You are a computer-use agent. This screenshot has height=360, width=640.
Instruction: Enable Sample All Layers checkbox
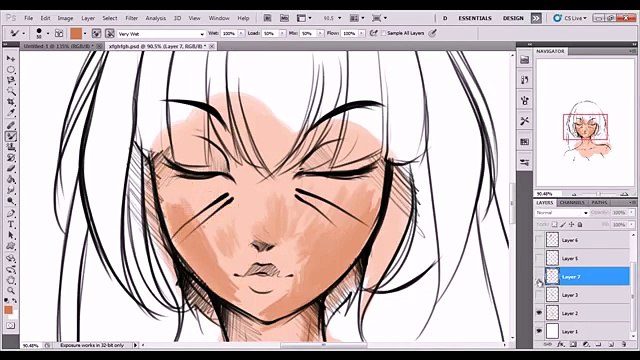[383, 33]
